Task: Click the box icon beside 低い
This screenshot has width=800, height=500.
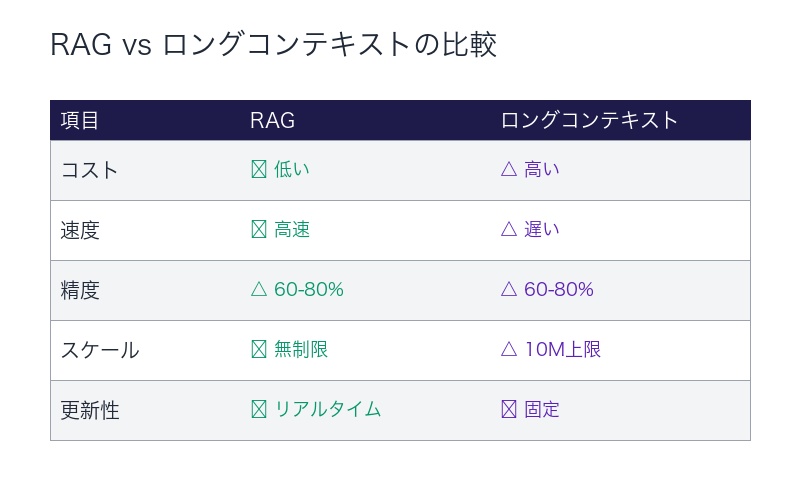Action: (259, 170)
